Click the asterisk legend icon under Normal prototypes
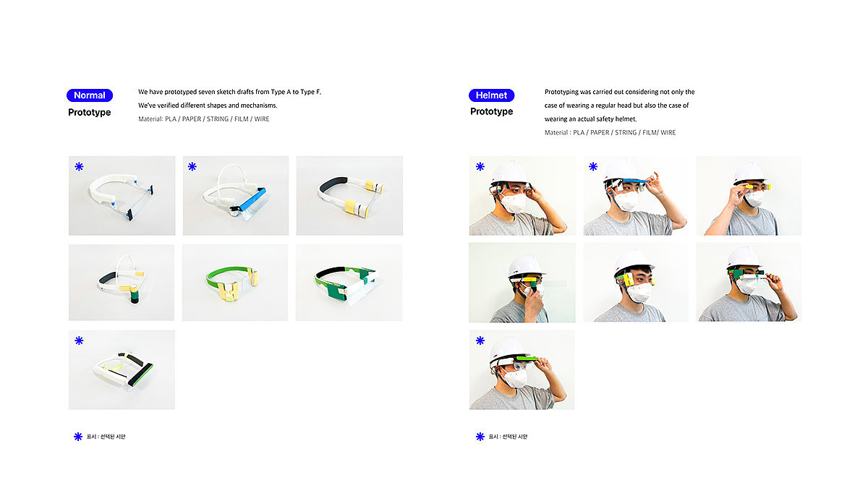 click(x=78, y=437)
